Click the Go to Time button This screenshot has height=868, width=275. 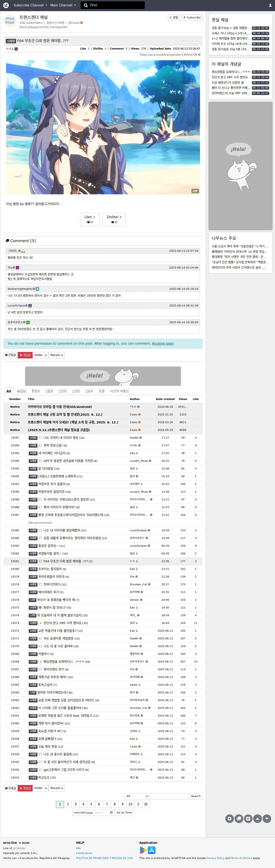tap(124, 813)
